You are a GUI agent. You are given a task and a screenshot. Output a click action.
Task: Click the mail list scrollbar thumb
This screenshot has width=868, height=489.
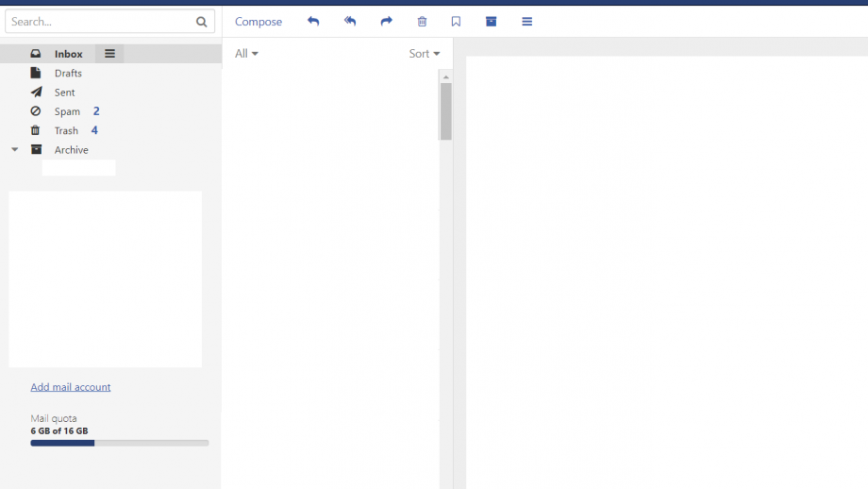point(446,111)
